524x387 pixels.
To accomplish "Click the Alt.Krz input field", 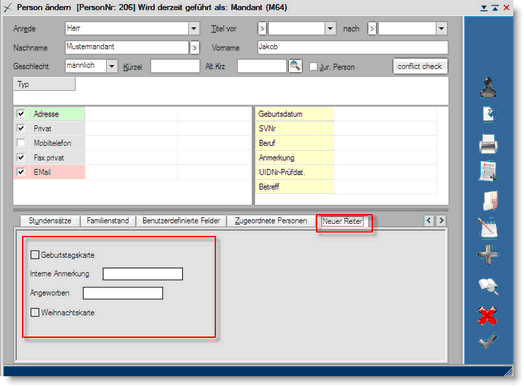I will click(262, 66).
